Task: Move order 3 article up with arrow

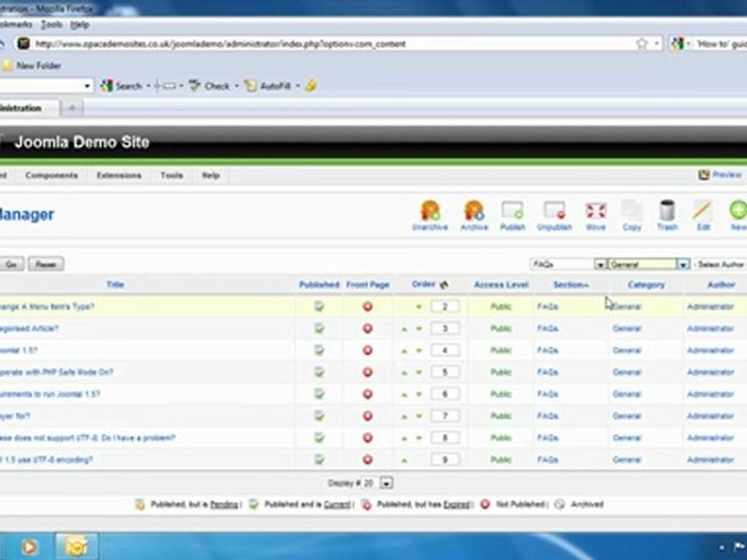Action: (x=404, y=329)
